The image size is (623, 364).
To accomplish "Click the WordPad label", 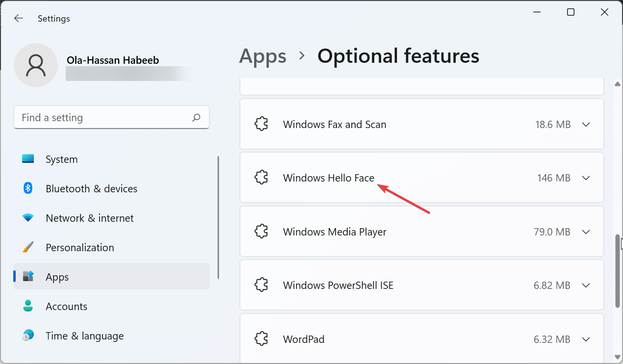I will click(x=304, y=339).
